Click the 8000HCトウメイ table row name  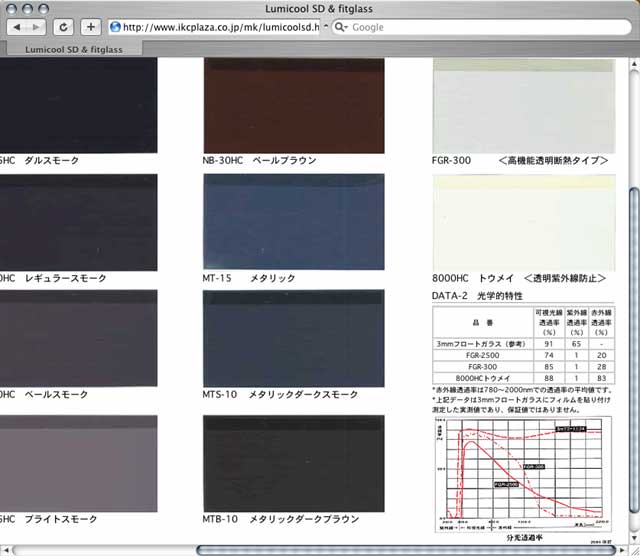(x=482, y=378)
